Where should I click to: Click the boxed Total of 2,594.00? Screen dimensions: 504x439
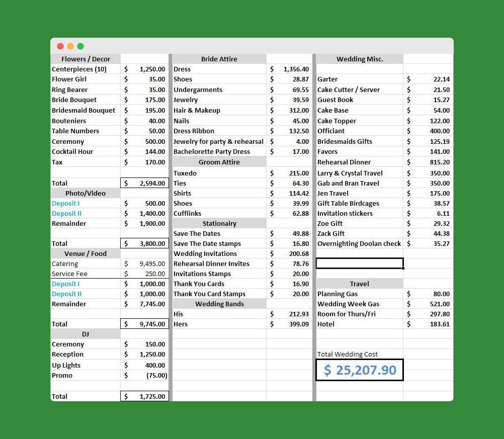coord(144,183)
